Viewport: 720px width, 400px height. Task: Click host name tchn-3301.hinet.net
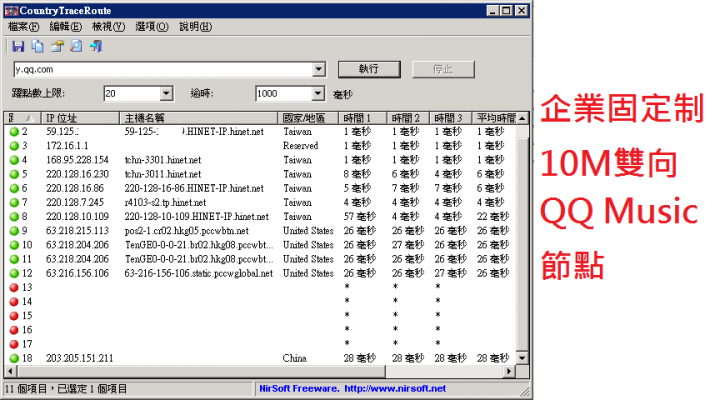click(x=163, y=160)
